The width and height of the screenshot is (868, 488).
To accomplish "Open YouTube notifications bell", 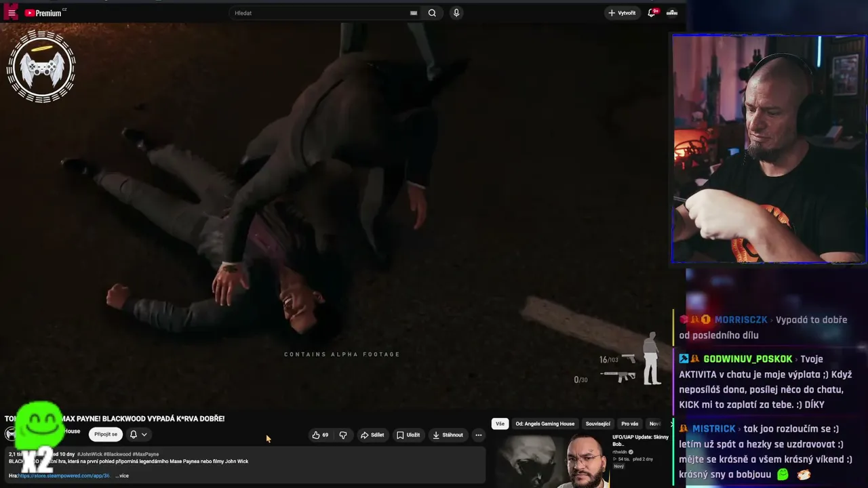I will [652, 13].
